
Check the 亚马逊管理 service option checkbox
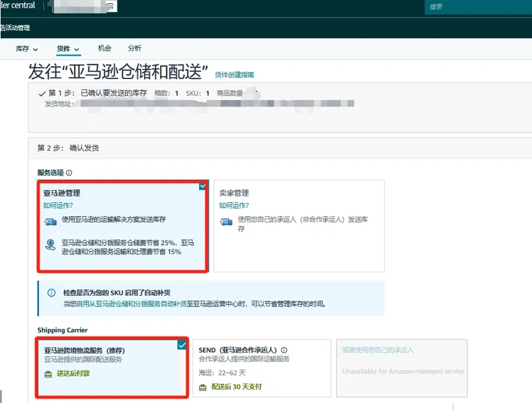click(203, 185)
